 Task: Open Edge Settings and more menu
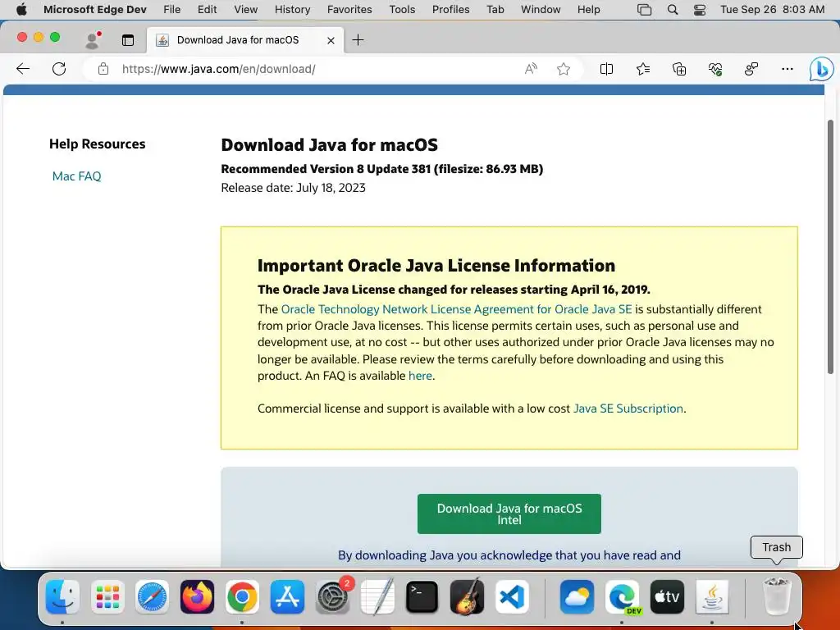(787, 69)
